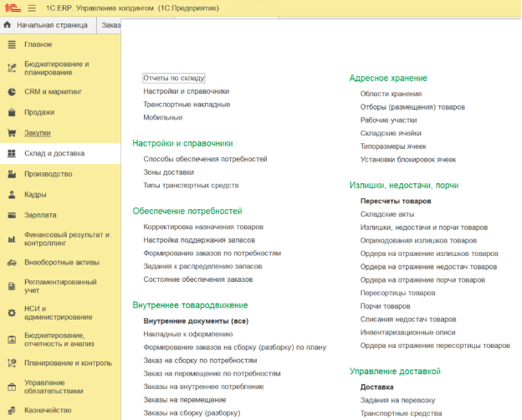Open Способы обеспечения потребностей

click(x=205, y=159)
